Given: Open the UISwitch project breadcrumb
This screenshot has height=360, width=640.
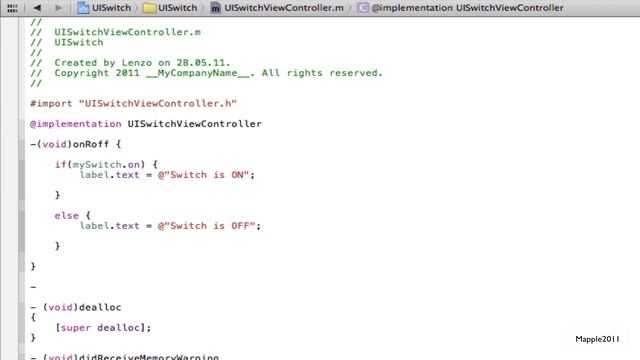Looking at the screenshot, I should [111, 8].
